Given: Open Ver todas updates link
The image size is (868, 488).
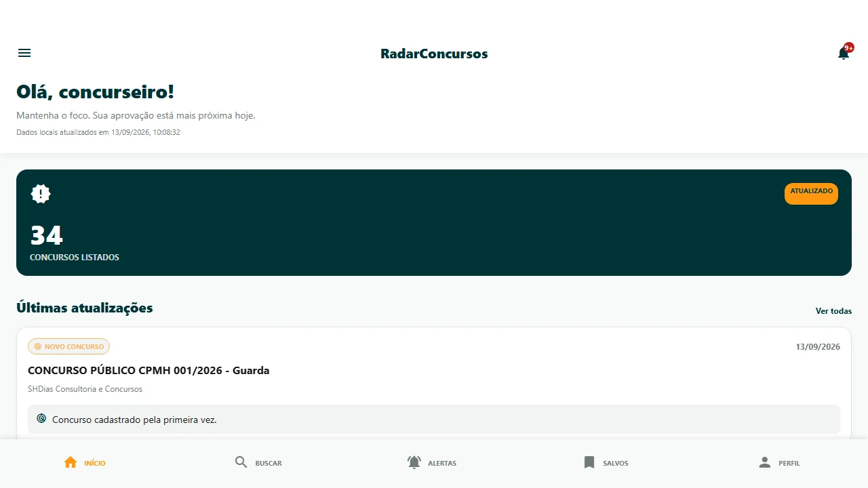Looking at the screenshot, I should [833, 311].
